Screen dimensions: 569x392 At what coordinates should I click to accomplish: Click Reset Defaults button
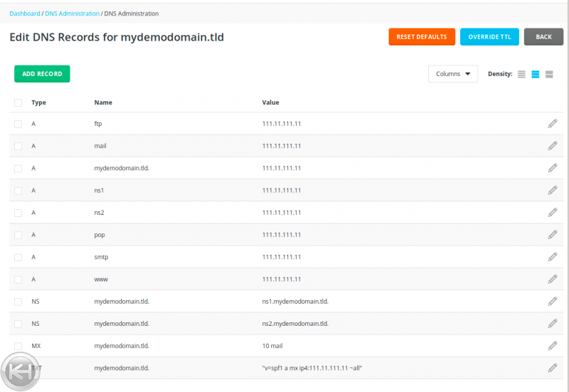pyautogui.click(x=422, y=37)
